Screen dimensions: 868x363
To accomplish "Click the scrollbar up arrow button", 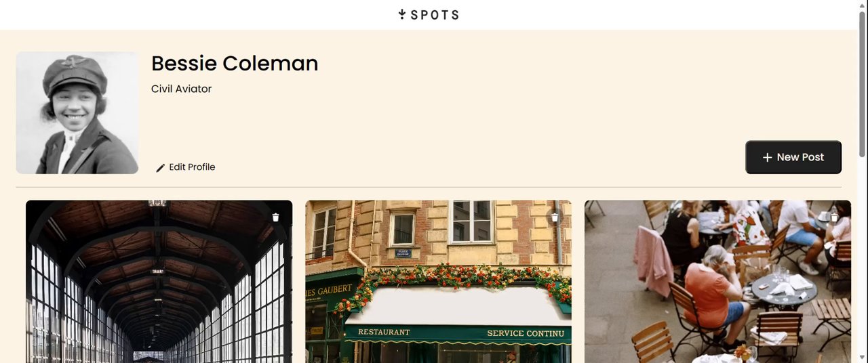I will point(863,5).
